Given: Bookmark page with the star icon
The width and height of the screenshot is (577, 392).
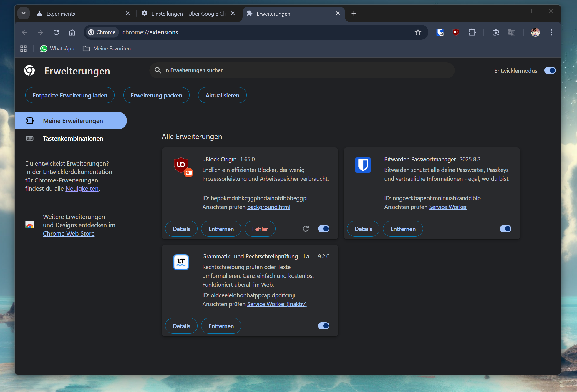Looking at the screenshot, I should (x=418, y=32).
